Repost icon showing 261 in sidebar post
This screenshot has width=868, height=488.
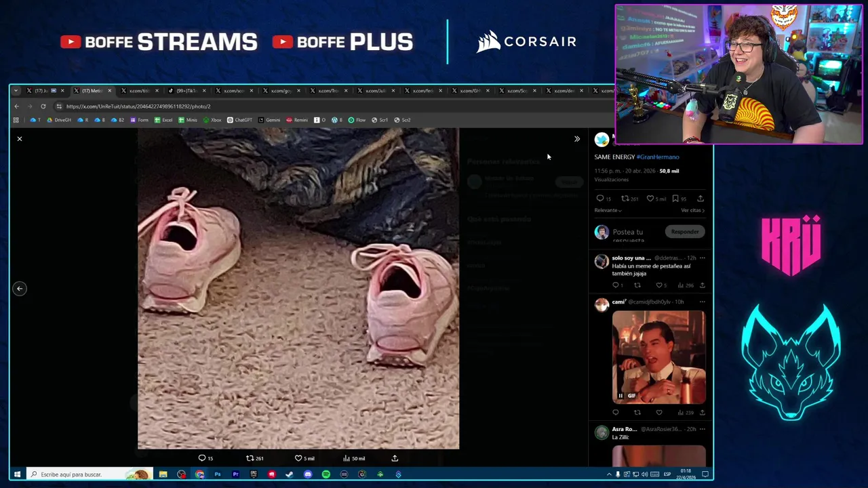click(630, 199)
